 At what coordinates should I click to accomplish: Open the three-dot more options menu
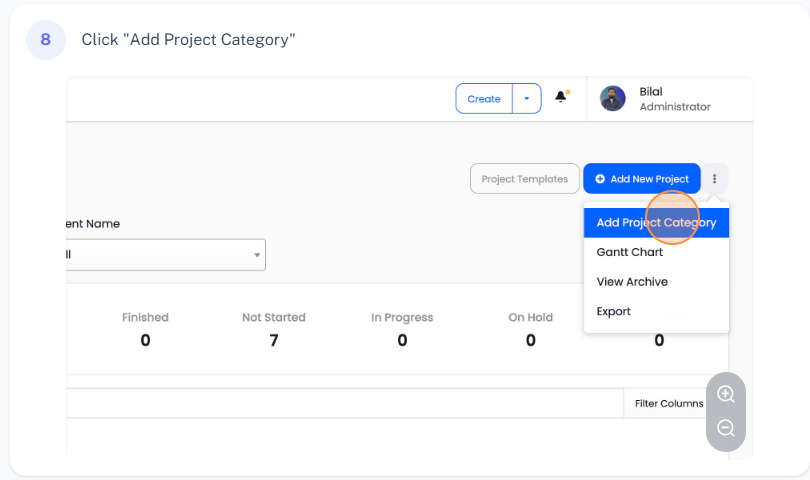[714, 179]
